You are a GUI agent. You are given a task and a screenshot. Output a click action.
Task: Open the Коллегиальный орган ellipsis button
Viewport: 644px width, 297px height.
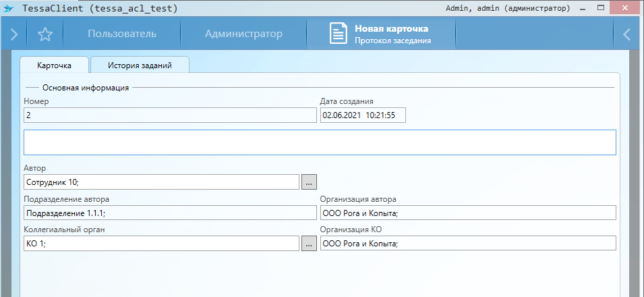pos(308,244)
